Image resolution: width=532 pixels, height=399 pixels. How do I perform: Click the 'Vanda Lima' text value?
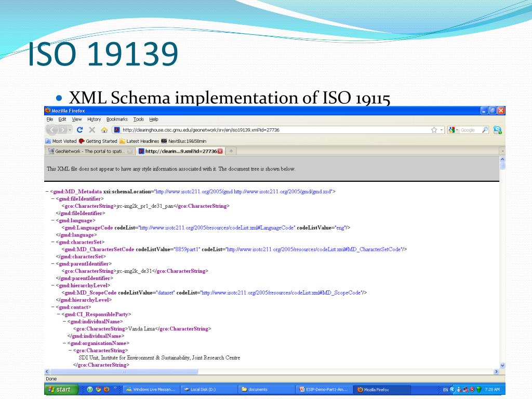point(141,329)
